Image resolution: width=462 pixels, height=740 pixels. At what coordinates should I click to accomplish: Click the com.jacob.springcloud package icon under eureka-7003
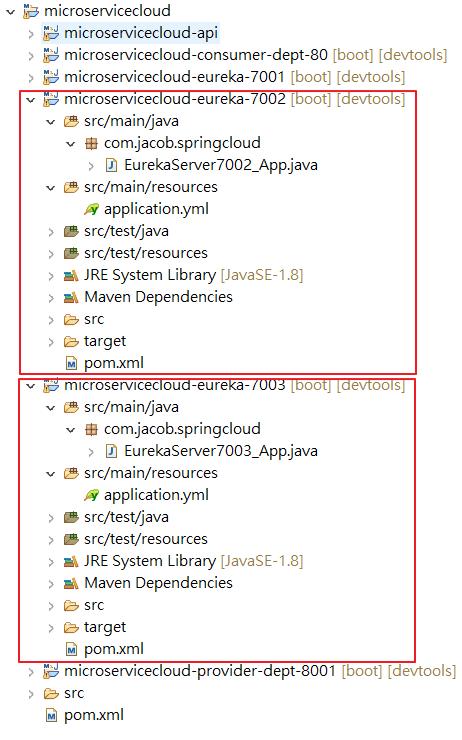(91, 429)
